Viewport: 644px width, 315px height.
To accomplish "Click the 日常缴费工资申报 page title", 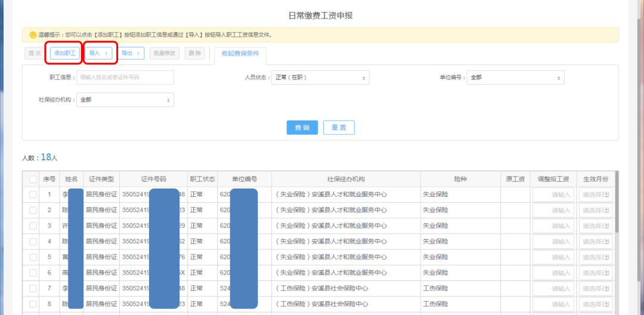I will (321, 16).
